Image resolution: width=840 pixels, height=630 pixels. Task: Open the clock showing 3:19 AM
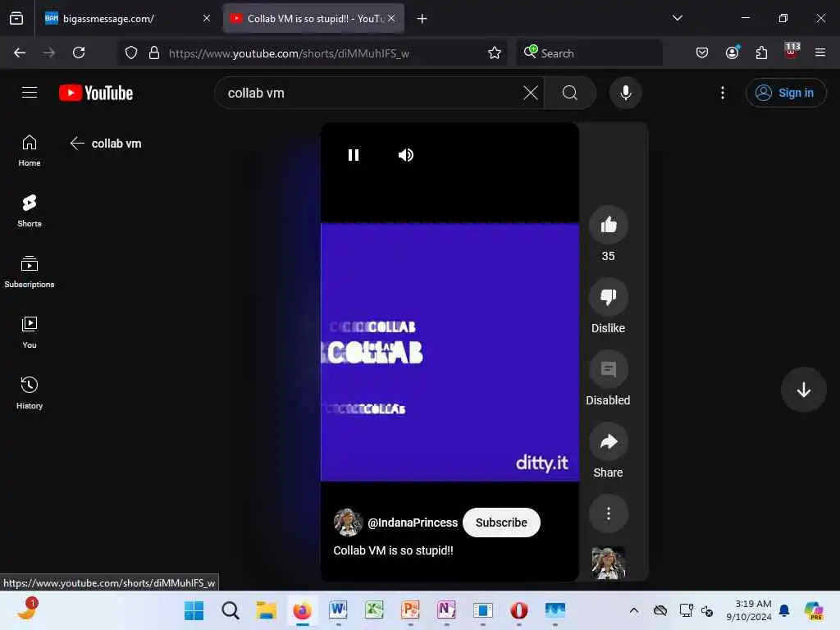[x=748, y=610]
